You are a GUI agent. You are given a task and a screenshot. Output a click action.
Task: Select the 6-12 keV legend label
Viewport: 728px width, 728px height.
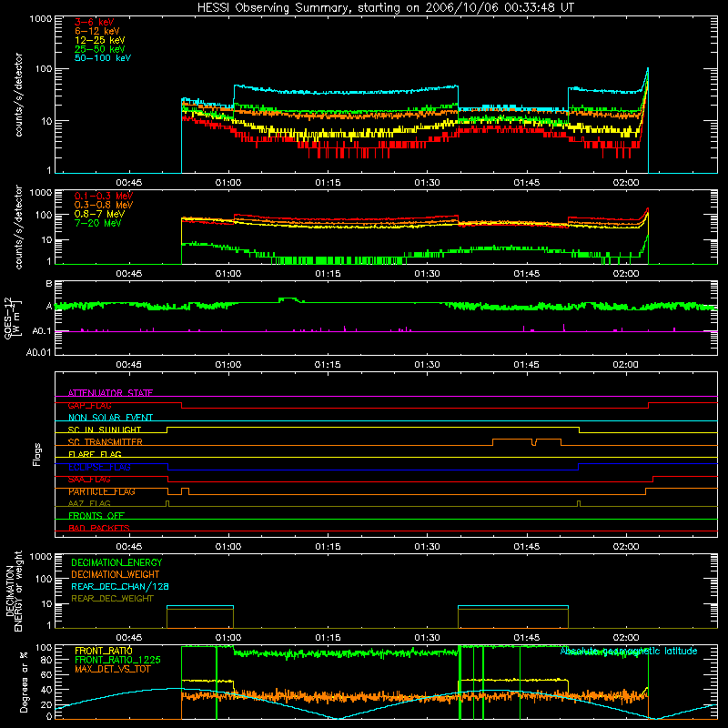tap(97, 31)
